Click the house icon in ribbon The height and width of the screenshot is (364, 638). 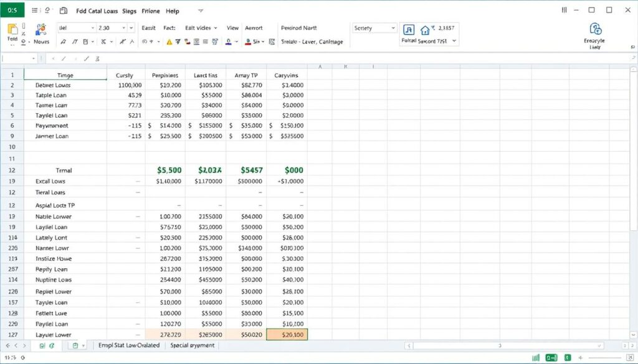click(x=425, y=30)
